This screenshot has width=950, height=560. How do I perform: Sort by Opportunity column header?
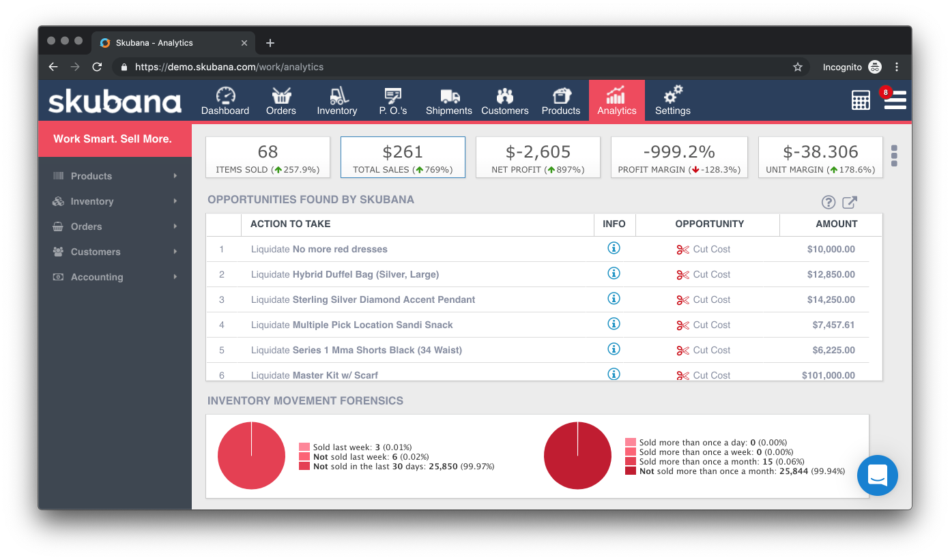(709, 224)
